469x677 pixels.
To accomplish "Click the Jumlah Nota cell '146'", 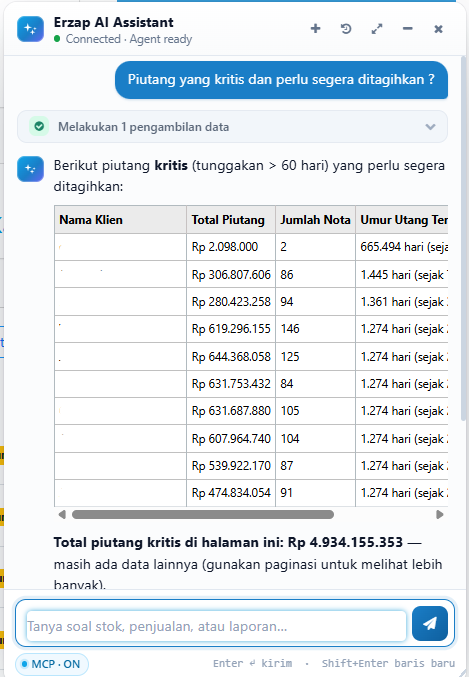I will [315, 329].
